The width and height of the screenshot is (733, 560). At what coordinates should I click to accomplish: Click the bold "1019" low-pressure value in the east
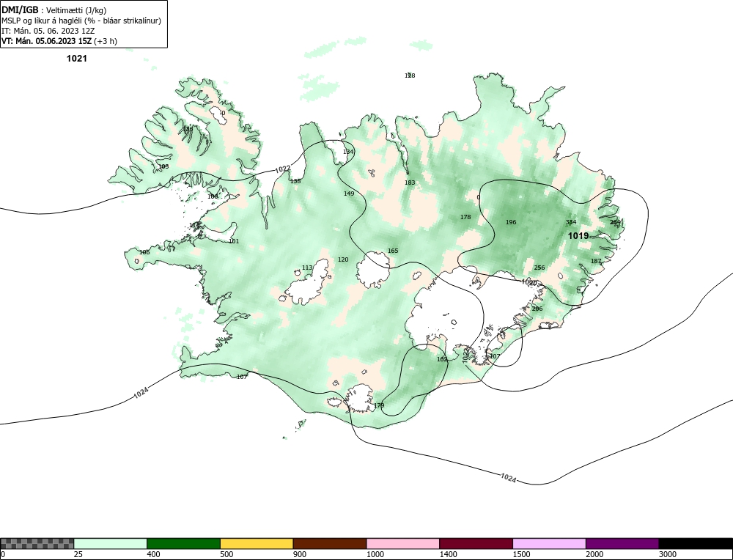(x=578, y=235)
